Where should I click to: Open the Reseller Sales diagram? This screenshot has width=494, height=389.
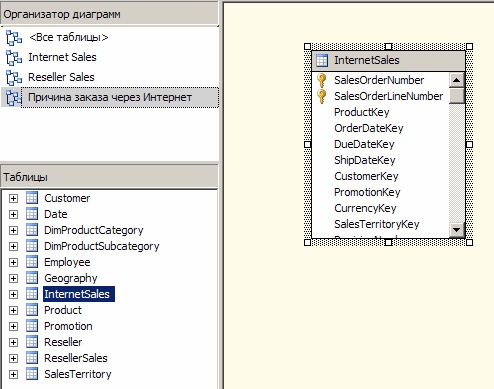click(x=61, y=77)
